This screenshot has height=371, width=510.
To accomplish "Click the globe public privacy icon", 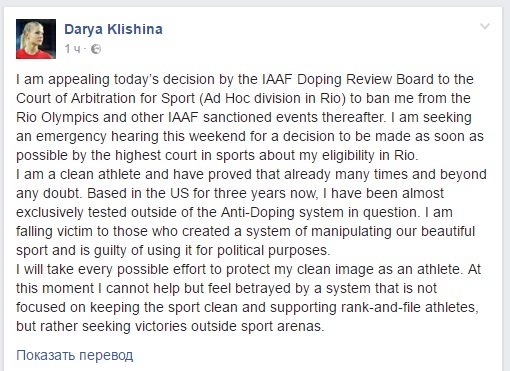I will tap(96, 49).
